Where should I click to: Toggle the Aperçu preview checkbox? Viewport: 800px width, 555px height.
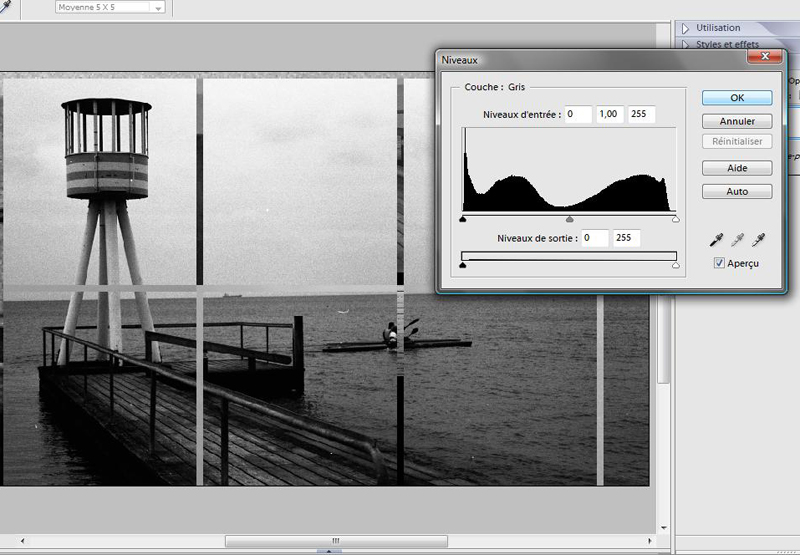point(719,263)
